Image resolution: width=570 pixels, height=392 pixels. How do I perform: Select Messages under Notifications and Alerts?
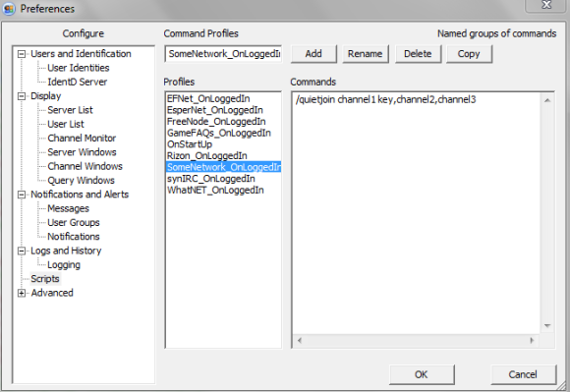69,208
